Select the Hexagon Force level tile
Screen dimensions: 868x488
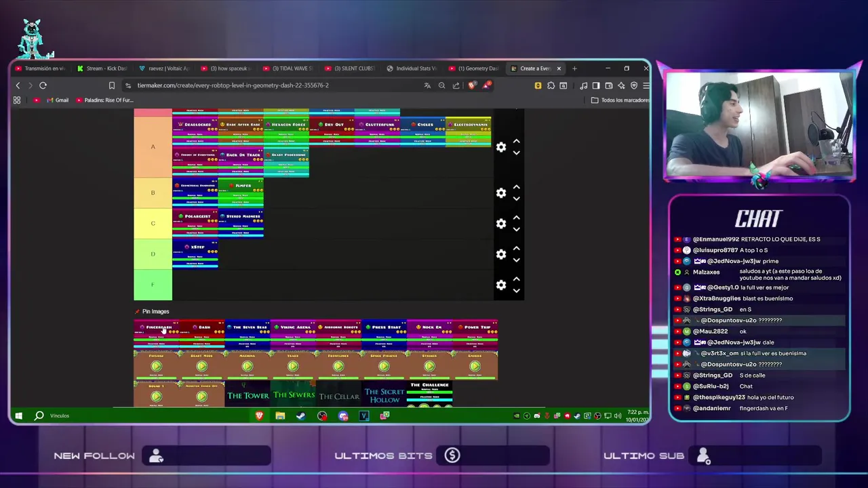tap(286, 131)
